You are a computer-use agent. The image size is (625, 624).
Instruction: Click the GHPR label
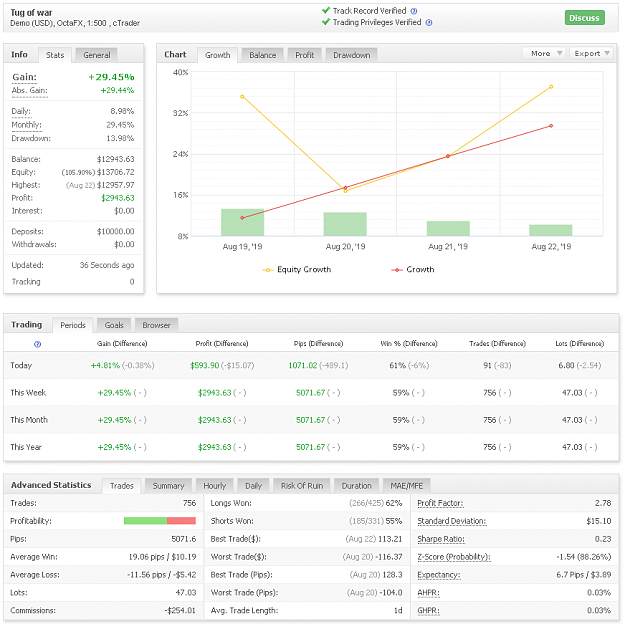pos(428,611)
